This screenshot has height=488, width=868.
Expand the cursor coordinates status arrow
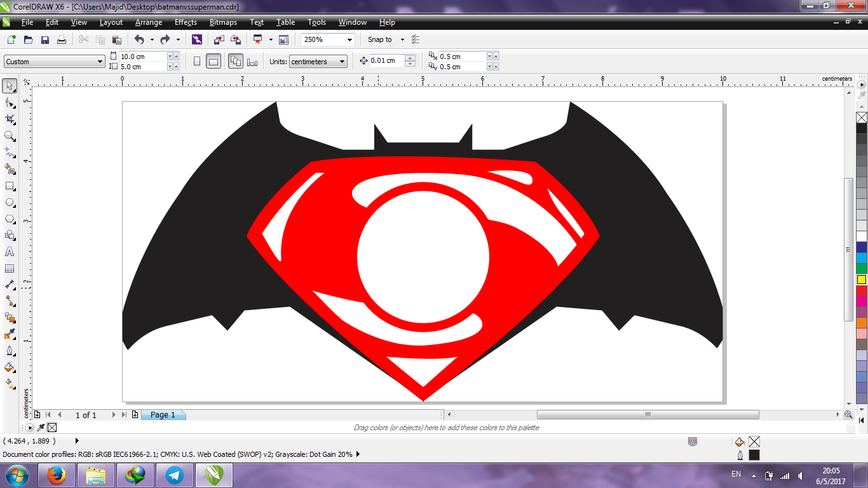click(x=77, y=440)
